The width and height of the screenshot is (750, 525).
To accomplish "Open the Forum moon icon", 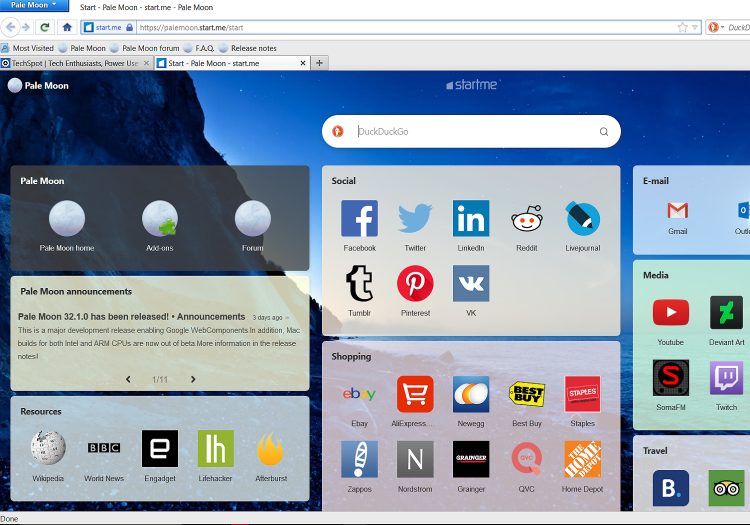I will (253, 218).
